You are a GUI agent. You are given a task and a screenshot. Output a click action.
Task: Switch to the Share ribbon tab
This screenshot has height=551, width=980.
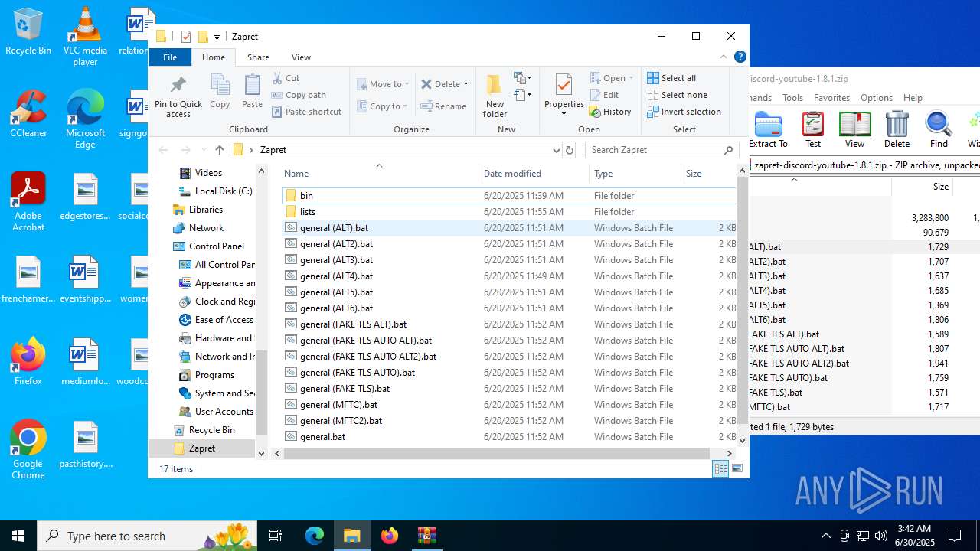pyautogui.click(x=258, y=57)
